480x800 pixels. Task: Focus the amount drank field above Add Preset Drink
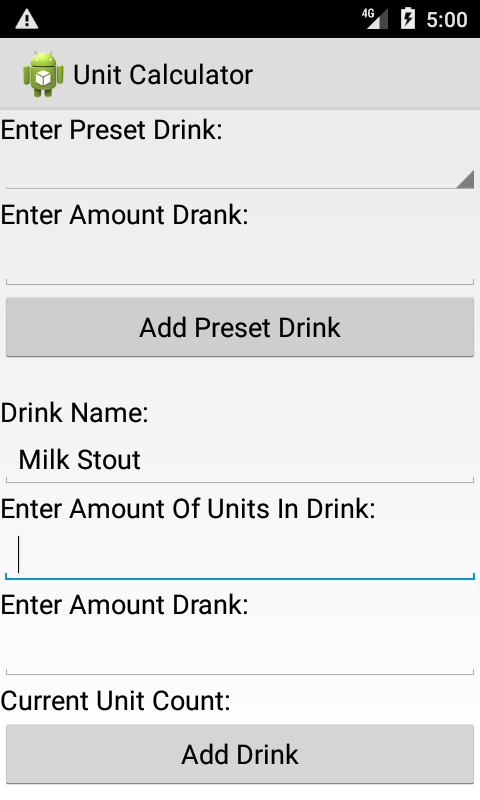pos(240,263)
